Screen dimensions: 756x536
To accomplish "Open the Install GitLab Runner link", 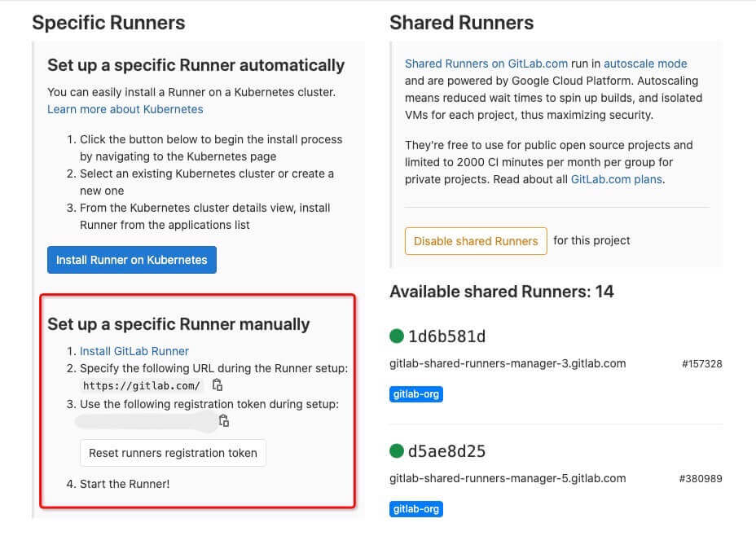I will (134, 351).
